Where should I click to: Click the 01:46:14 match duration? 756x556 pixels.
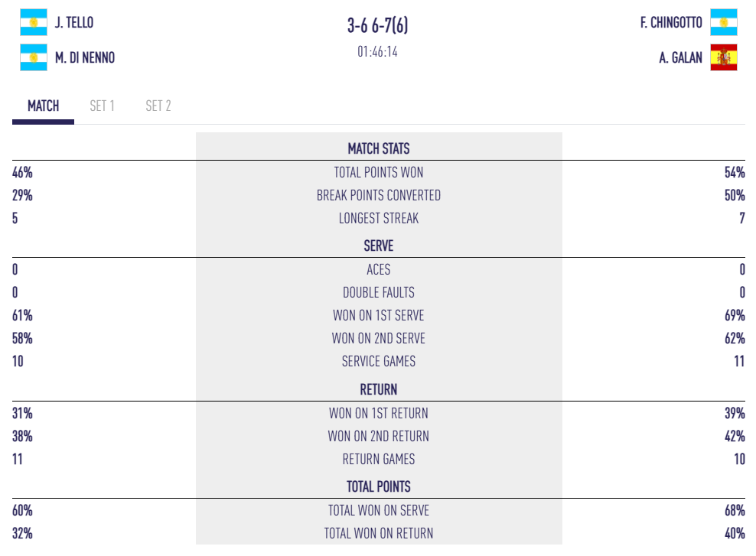pos(378,52)
